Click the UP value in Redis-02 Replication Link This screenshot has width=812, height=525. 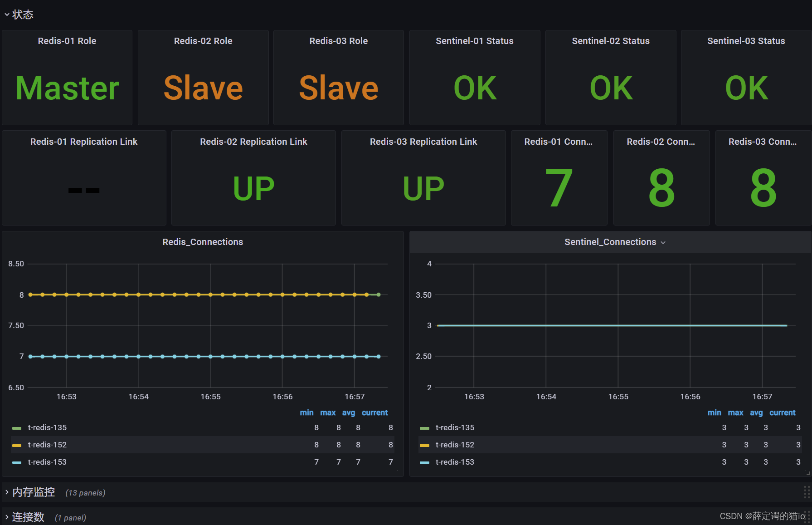pos(253,188)
